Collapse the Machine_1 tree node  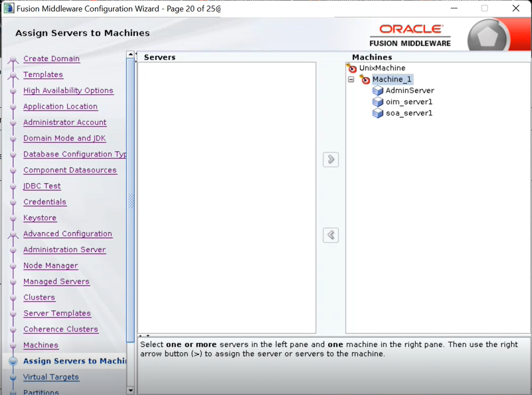(x=351, y=79)
